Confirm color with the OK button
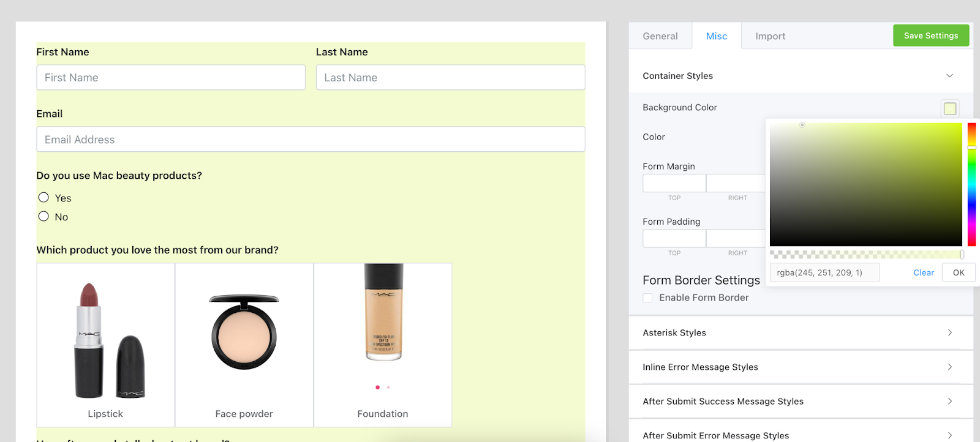 tap(959, 272)
